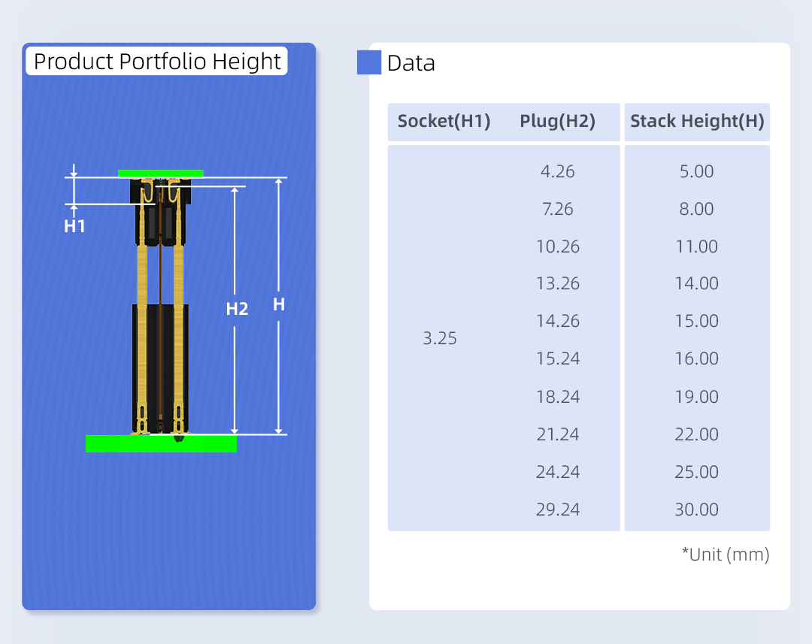
Task: Click the H1 dimension label in diagram
Action: tap(74, 225)
